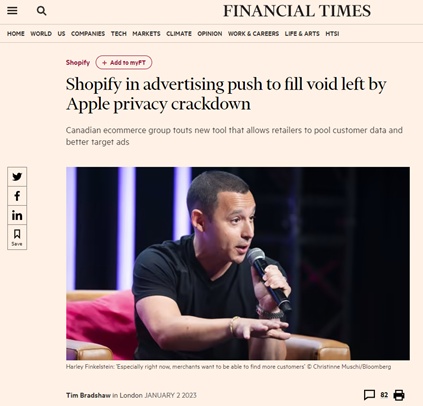Screen dimensions: 423x406
Task: Open the World section
Action: (x=41, y=34)
